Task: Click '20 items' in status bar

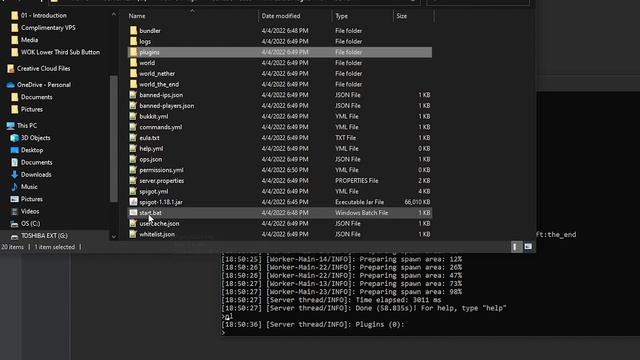Action: pyautogui.click(x=13, y=247)
